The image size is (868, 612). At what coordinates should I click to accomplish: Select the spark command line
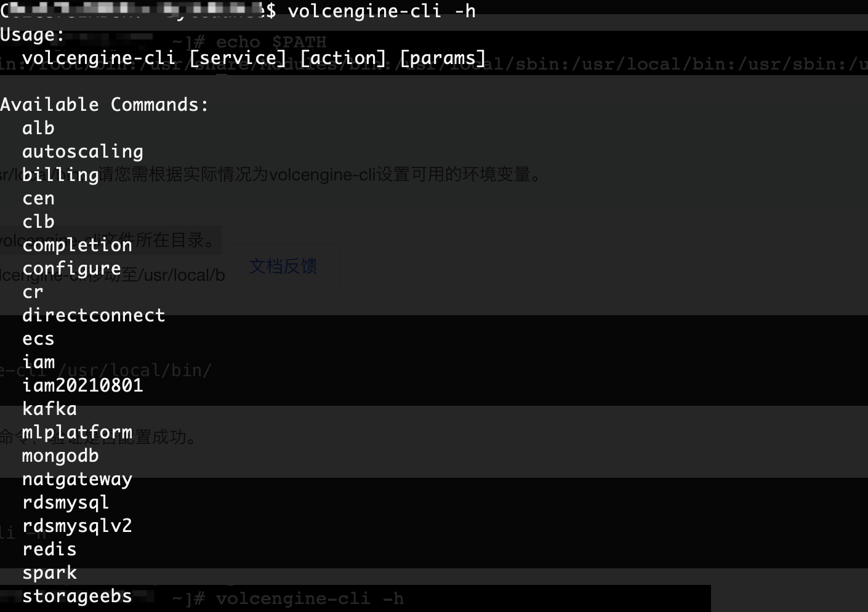pos(49,573)
